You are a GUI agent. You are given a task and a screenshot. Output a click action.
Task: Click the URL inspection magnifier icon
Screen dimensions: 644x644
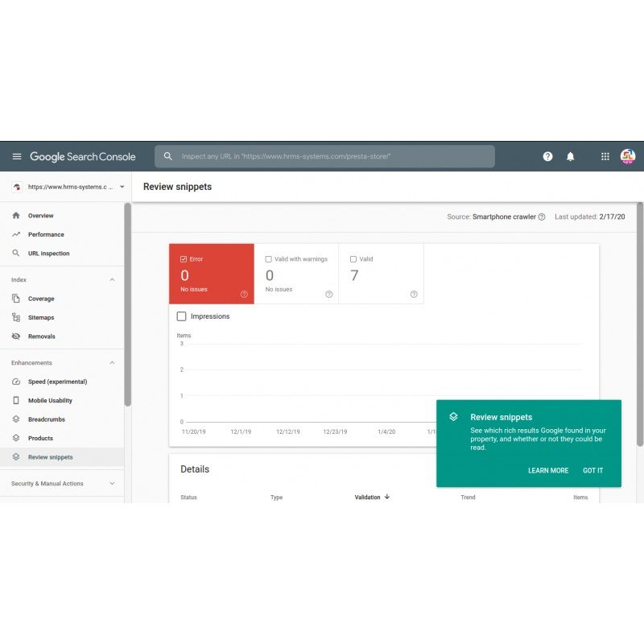(16, 253)
